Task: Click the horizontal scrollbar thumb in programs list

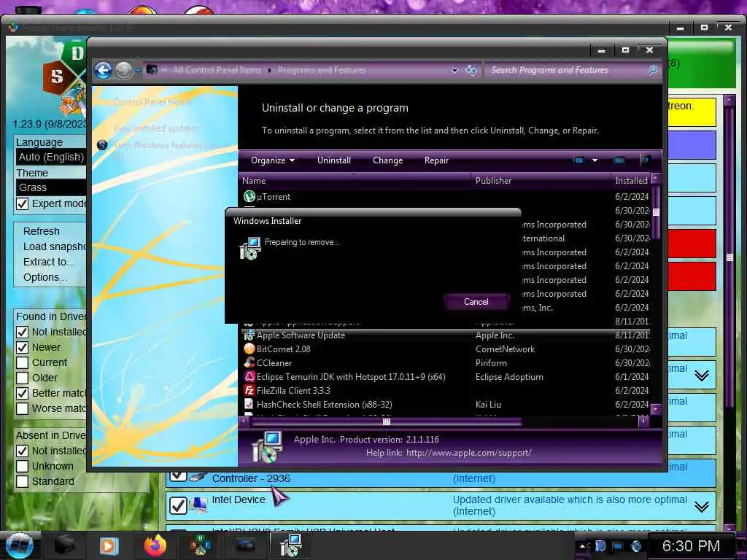Action: pyautogui.click(x=387, y=422)
